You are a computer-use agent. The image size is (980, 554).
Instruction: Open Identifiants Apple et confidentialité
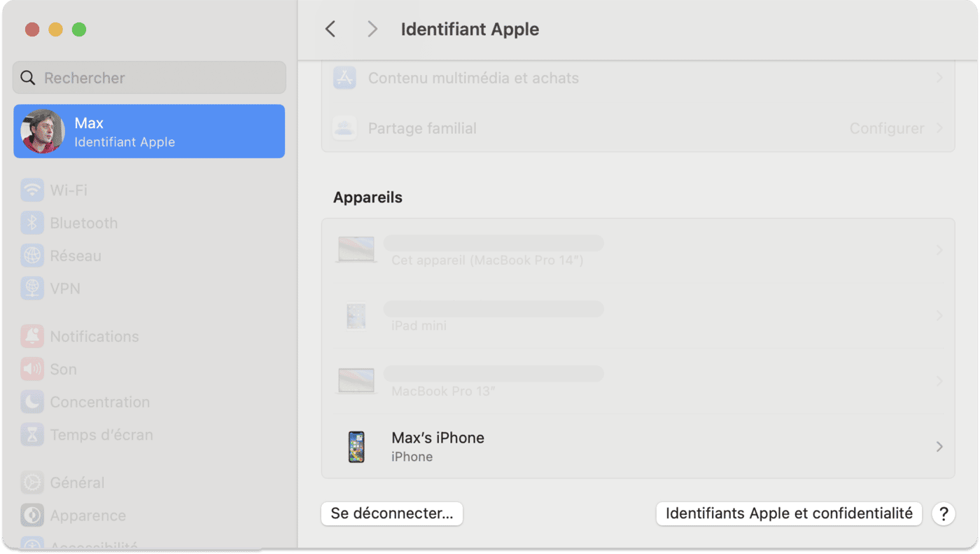pyautogui.click(x=789, y=513)
